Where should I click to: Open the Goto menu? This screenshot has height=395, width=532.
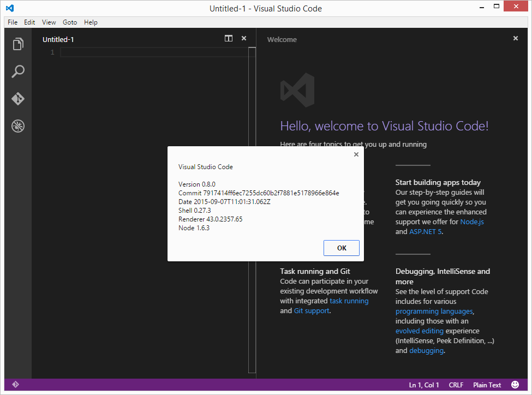point(69,22)
